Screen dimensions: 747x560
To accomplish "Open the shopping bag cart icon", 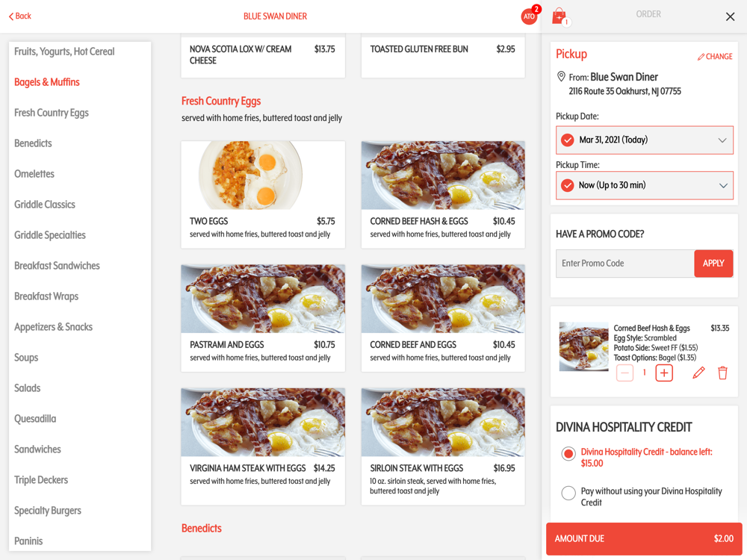I will pyautogui.click(x=560, y=16).
